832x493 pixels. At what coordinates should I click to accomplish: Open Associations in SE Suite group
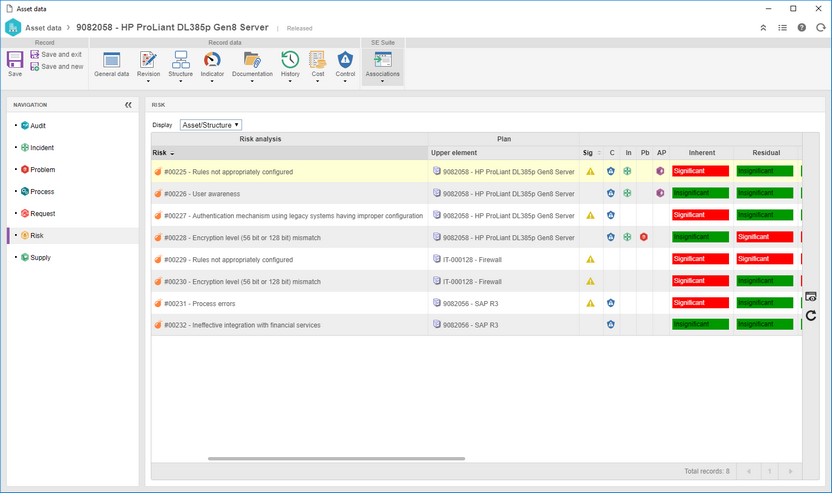coord(383,65)
